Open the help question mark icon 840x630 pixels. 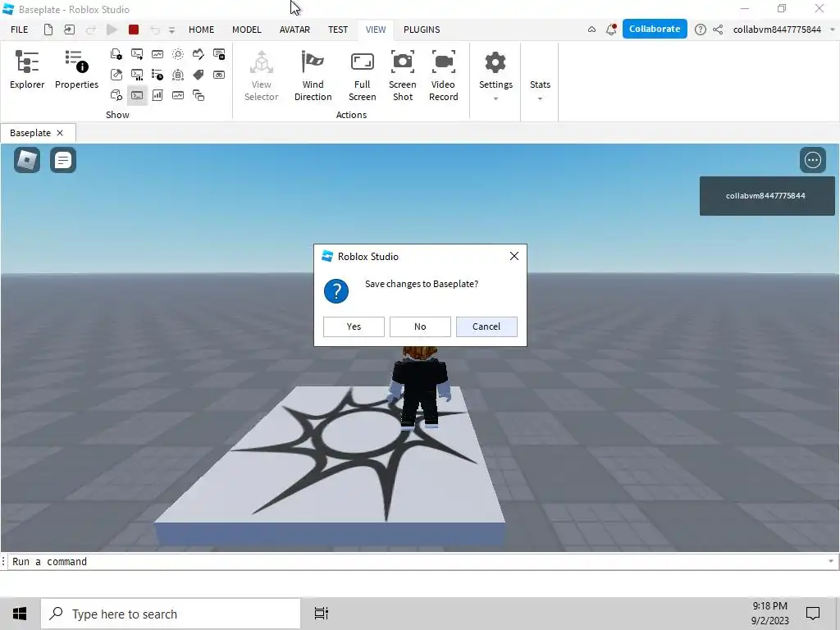click(x=701, y=30)
